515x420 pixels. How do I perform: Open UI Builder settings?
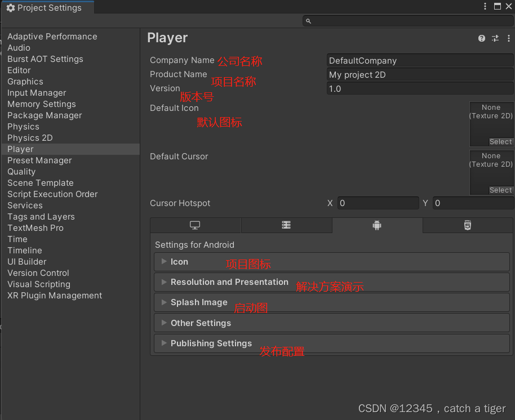click(27, 262)
